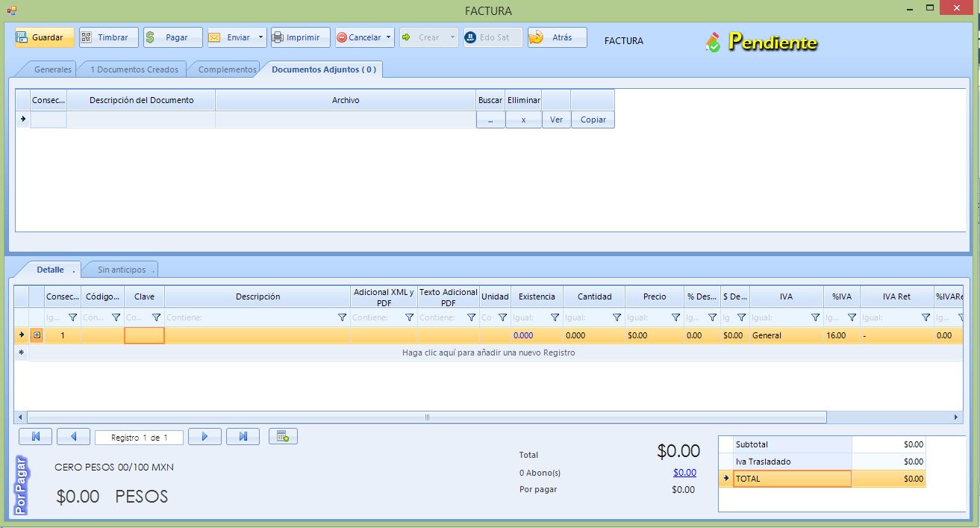Click the Registro 1 de 1 field

[139, 438]
